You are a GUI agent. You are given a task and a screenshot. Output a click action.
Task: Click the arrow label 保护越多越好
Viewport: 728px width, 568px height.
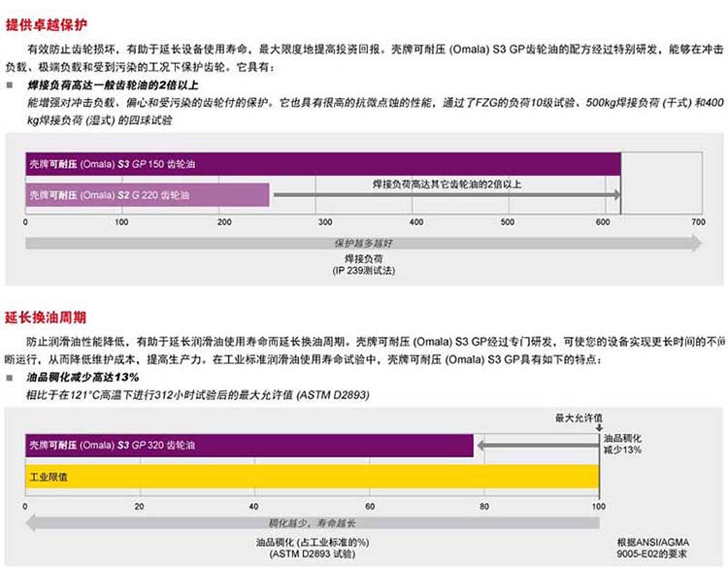tap(364, 243)
